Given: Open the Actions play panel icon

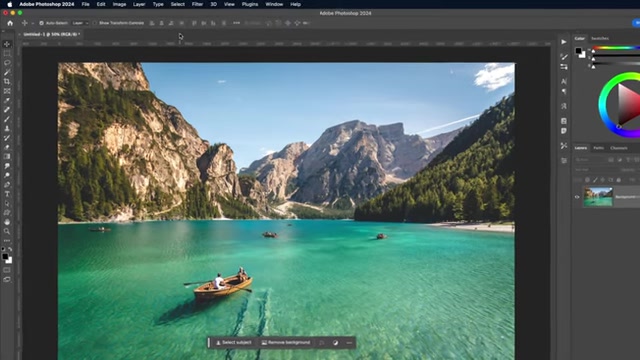Looking at the screenshot, I should 564,42.
